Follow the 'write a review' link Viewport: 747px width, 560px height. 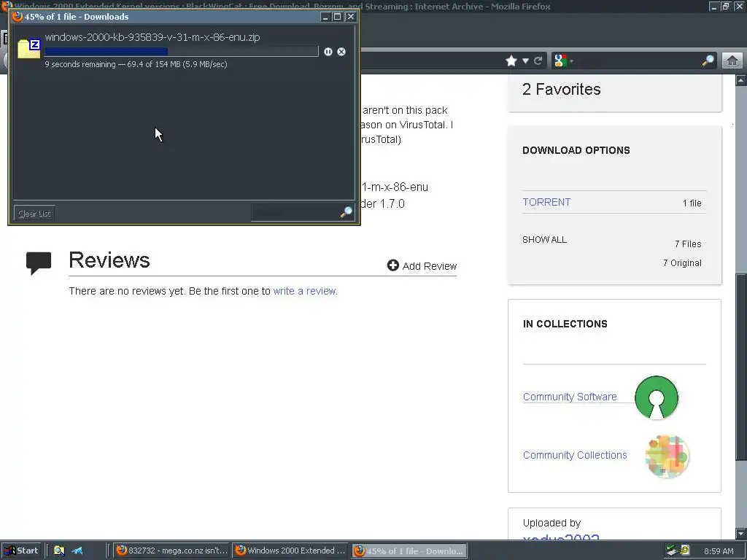click(304, 291)
